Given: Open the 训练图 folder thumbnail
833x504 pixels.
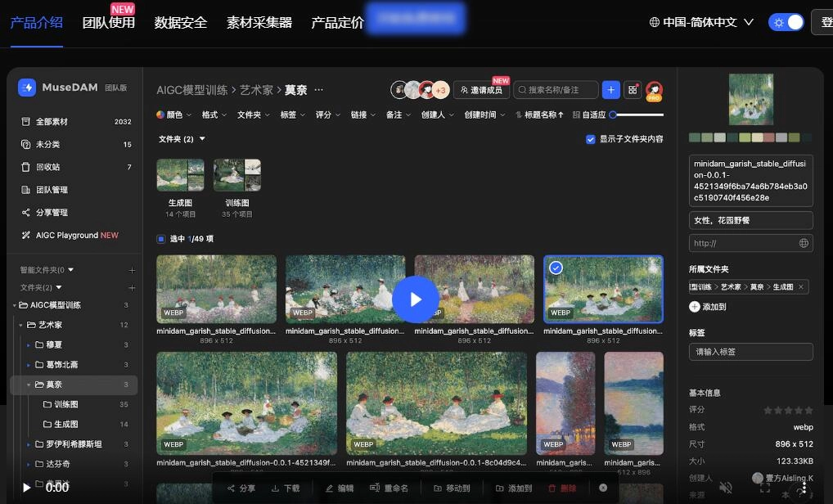Looking at the screenshot, I should coord(237,174).
